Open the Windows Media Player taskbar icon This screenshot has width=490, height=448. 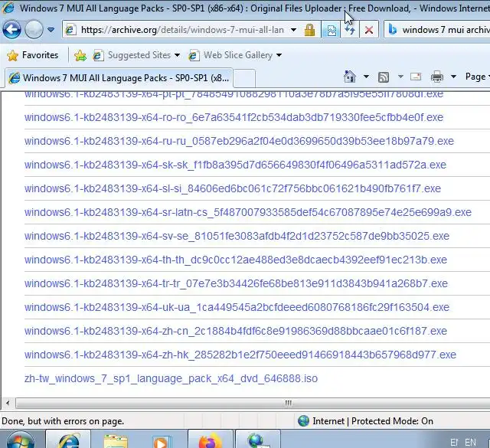click(162, 441)
